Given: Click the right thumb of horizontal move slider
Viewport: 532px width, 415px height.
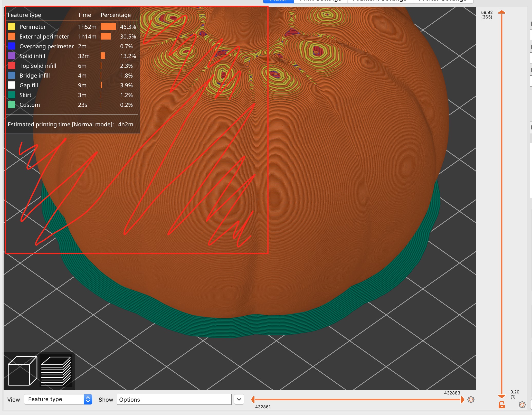Looking at the screenshot, I should pyautogui.click(x=462, y=400).
